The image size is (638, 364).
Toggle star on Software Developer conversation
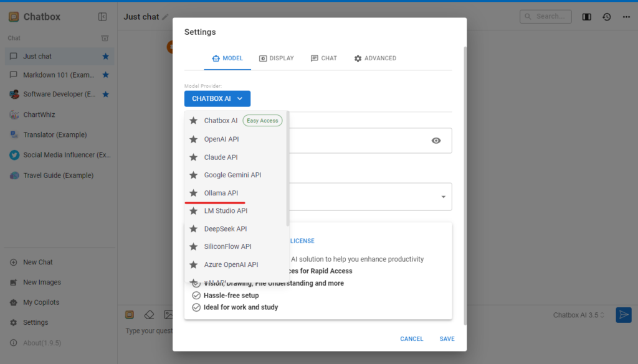105,94
